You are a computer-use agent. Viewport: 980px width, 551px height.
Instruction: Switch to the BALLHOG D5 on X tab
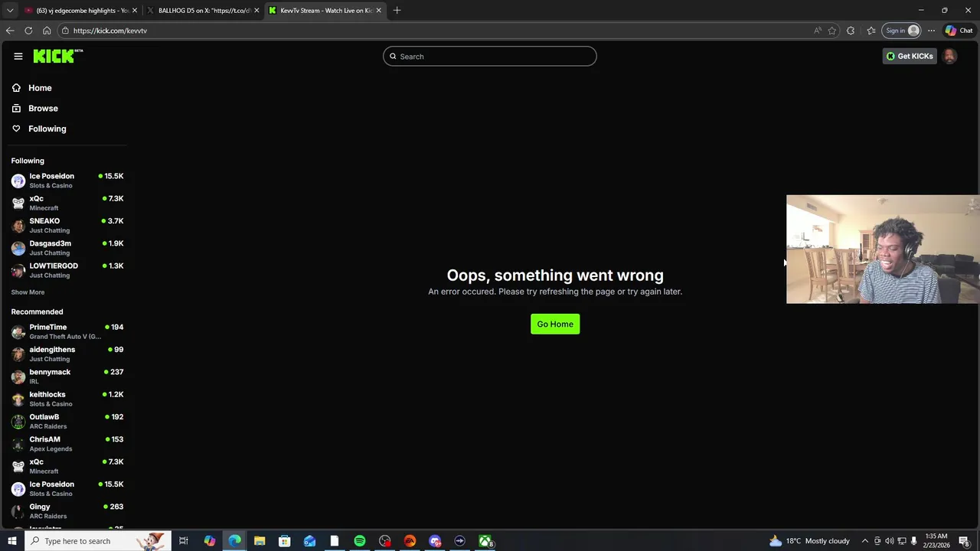203,11
